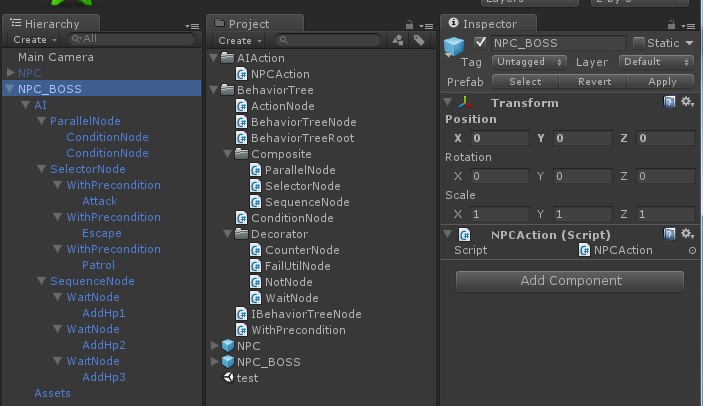Expand the NPC object in Hierarchy
Viewport: 703px width, 406px height.
[11, 73]
